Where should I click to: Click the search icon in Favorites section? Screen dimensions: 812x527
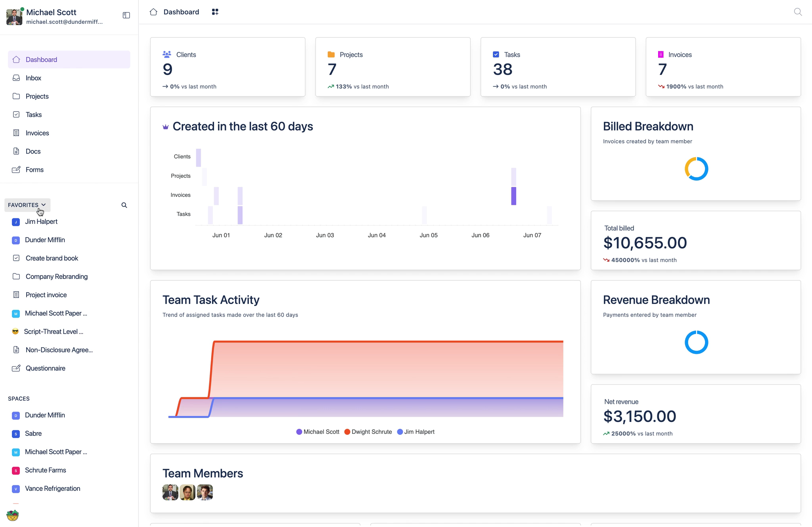coord(125,205)
